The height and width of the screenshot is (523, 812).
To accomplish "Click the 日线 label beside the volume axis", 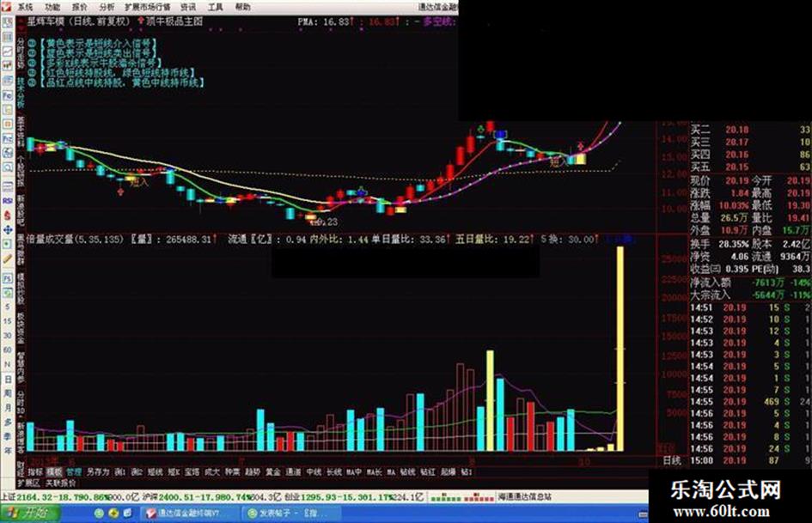I will pyautogui.click(x=672, y=460).
